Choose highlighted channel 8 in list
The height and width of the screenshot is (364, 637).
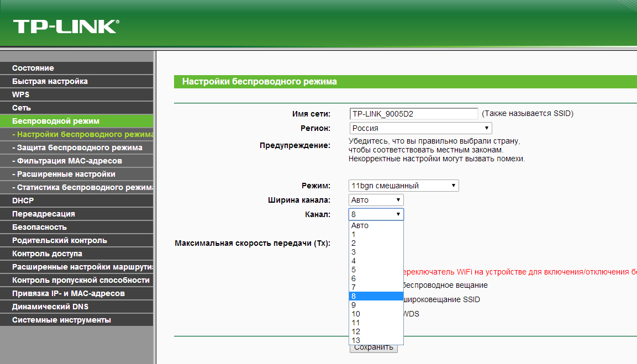(x=376, y=296)
